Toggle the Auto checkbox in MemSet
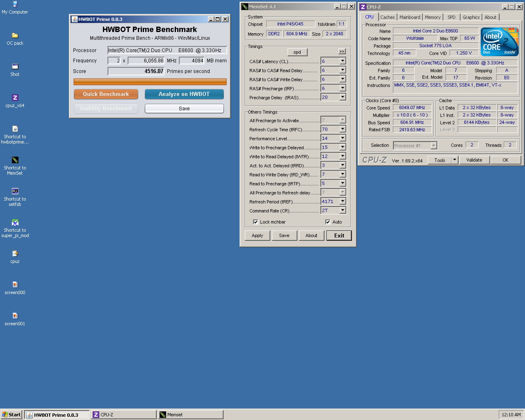 point(328,222)
